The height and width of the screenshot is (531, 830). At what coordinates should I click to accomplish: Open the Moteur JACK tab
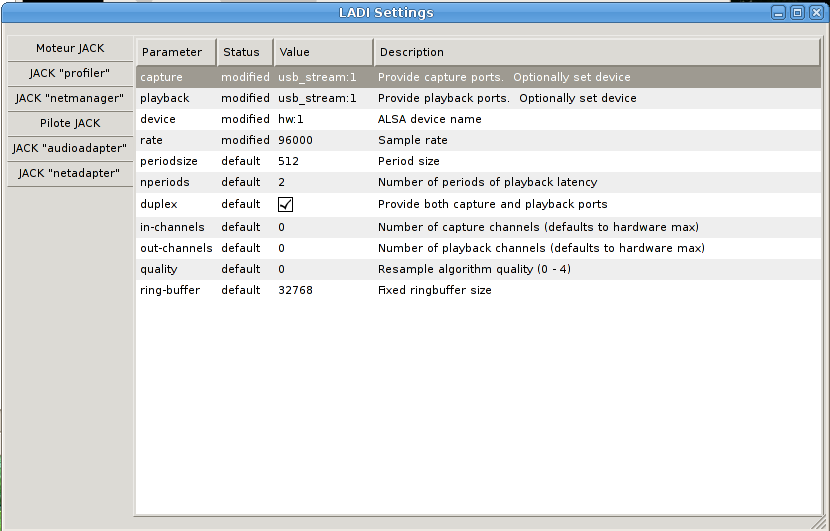pyautogui.click(x=70, y=48)
